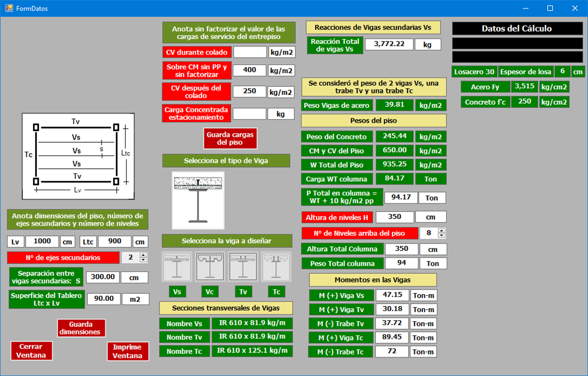Image resolution: width=588 pixels, height=376 pixels.
Task: Click the Momentos en las Vigas heading
Action: (x=373, y=280)
